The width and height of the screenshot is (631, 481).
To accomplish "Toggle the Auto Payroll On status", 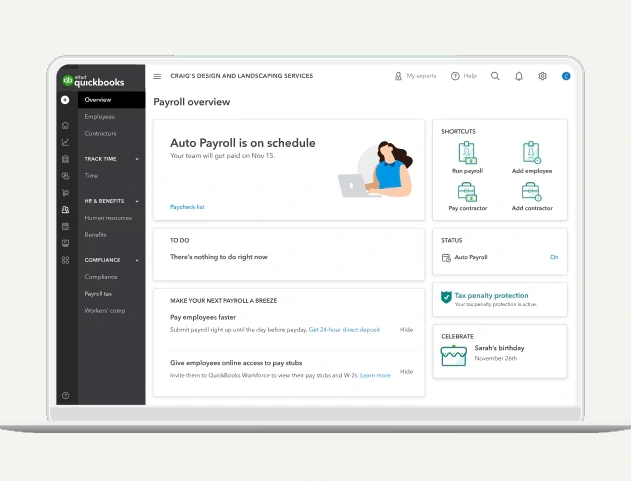I will click(x=554, y=257).
